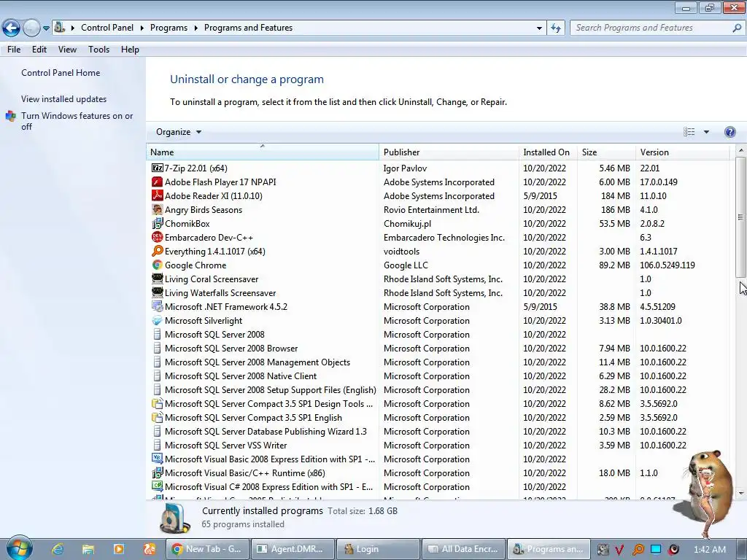Open View installed updates link

tap(64, 99)
